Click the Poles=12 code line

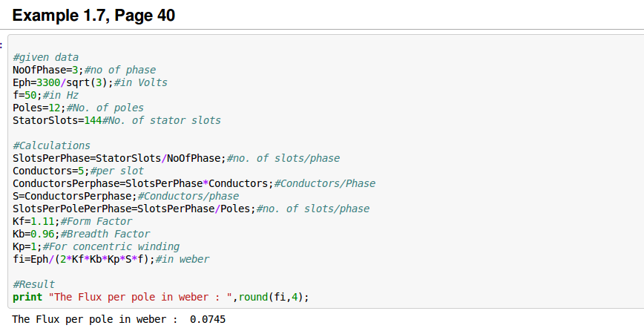[x=78, y=108]
